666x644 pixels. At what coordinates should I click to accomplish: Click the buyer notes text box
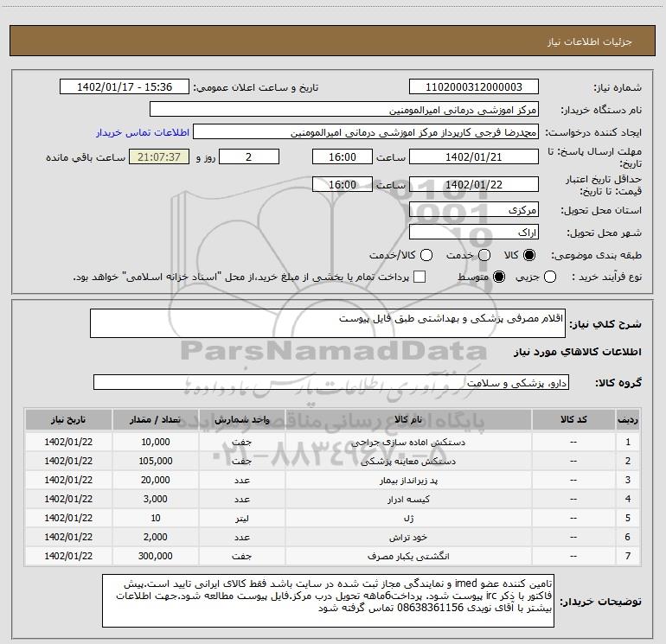point(328,601)
